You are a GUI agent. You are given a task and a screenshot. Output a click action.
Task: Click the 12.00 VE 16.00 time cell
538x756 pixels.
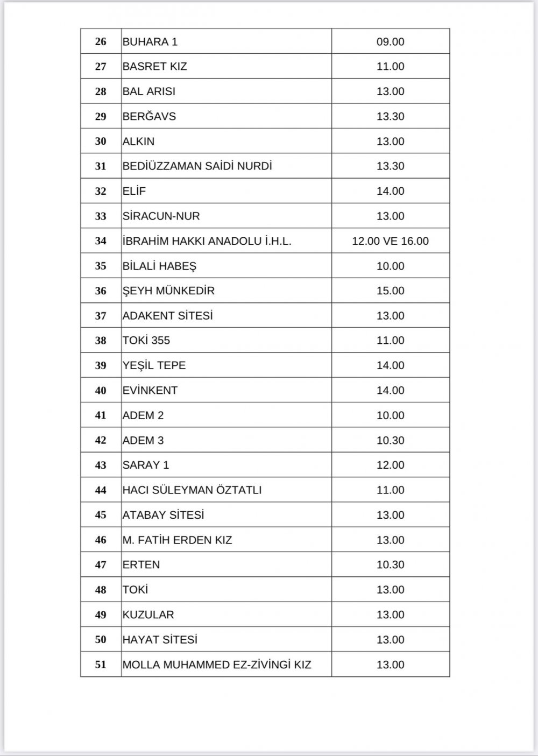pyautogui.click(x=391, y=241)
